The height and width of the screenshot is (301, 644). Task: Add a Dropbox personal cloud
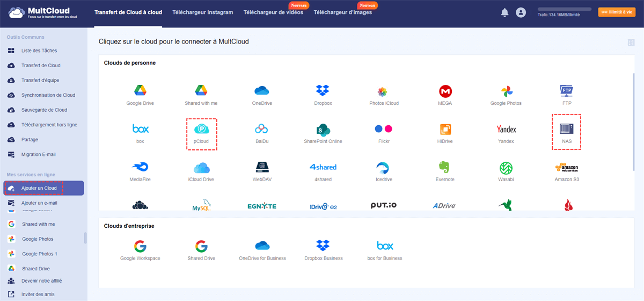[323, 91]
